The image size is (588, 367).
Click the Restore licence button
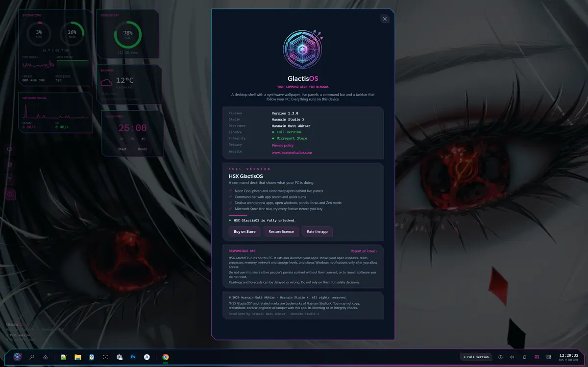281,231
